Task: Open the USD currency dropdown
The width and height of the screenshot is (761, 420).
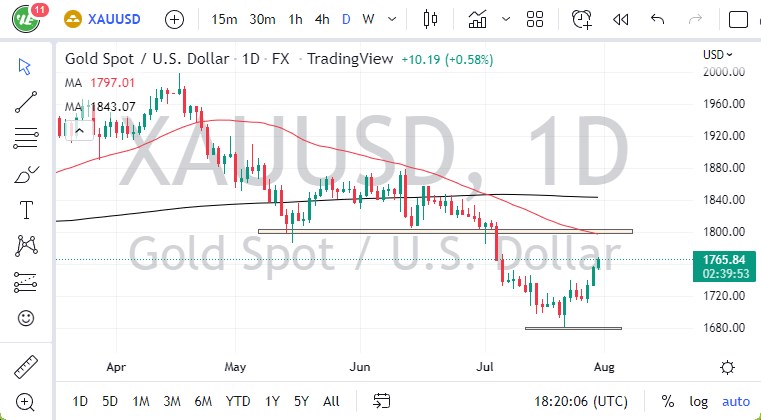Action: 717,55
